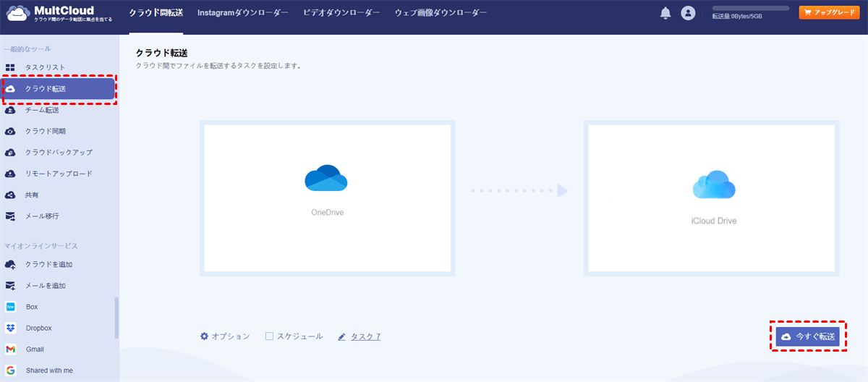Click スケジュール label text
This screenshot has height=382, width=868.
coord(299,336)
